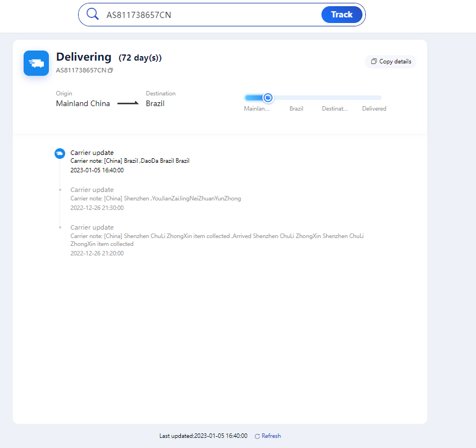This screenshot has width=476, height=448.
Task: Click the DaoDa Brazil Brazil carrier note
Action: (x=130, y=161)
